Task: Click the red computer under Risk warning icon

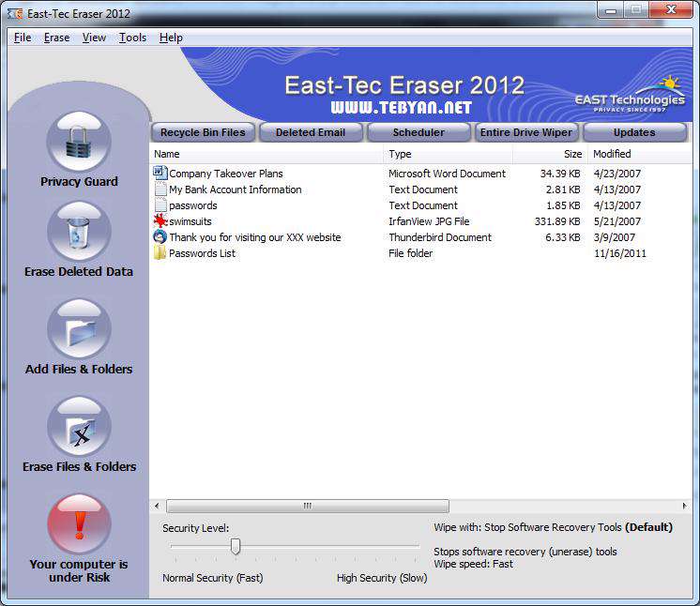Action: pos(79,523)
